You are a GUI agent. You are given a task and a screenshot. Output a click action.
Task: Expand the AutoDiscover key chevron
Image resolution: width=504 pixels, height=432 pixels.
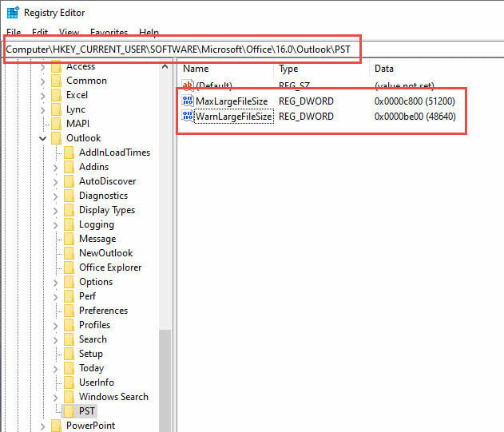(x=56, y=182)
